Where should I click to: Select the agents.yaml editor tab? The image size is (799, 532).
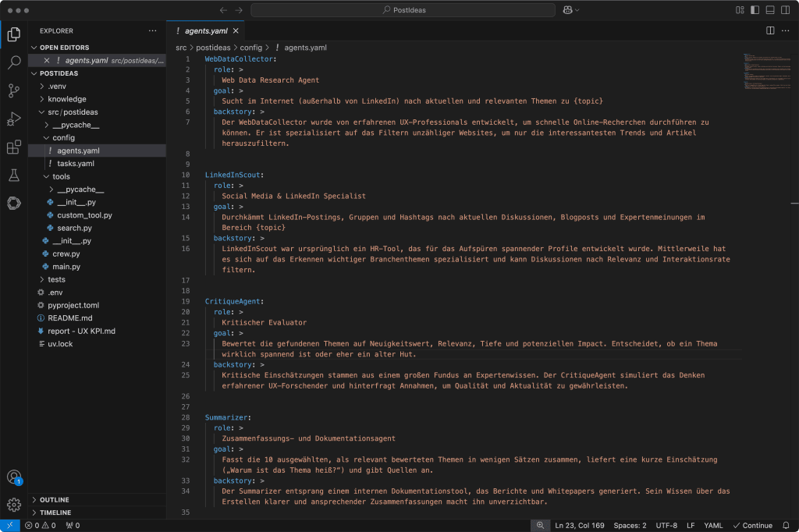[x=206, y=30]
